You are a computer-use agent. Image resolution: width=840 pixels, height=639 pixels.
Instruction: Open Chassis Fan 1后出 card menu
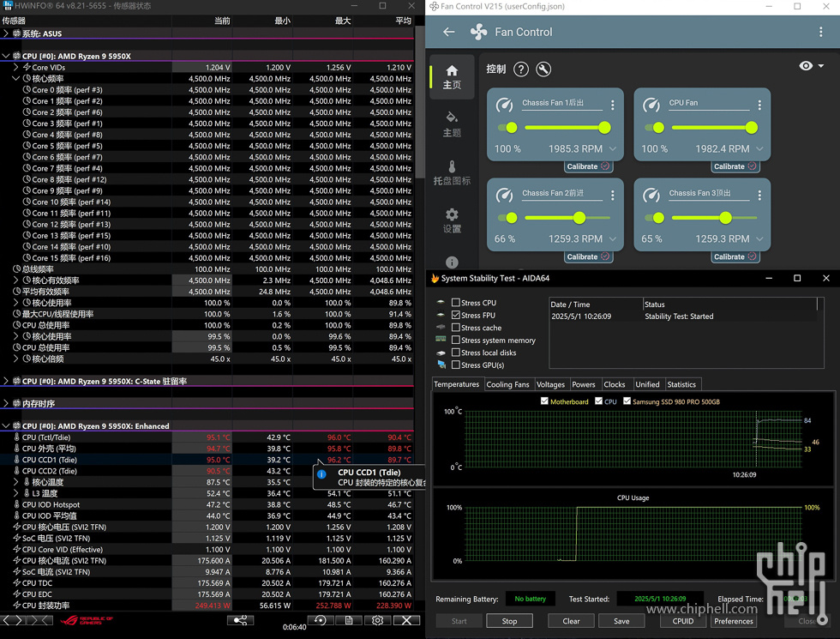coord(612,105)
